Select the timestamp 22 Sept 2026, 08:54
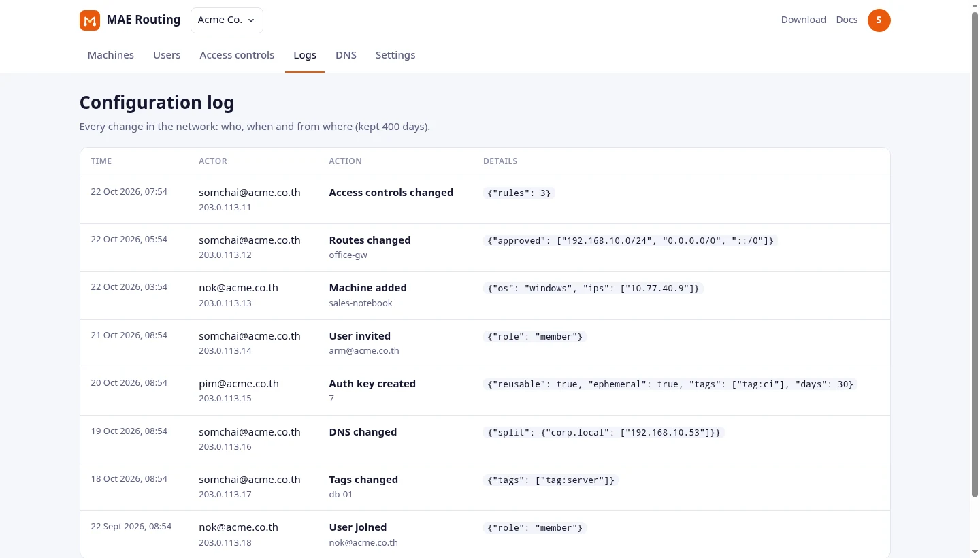The height and width of the screenshot is (558, 980). pyautogui.click(x=131, y=527)
